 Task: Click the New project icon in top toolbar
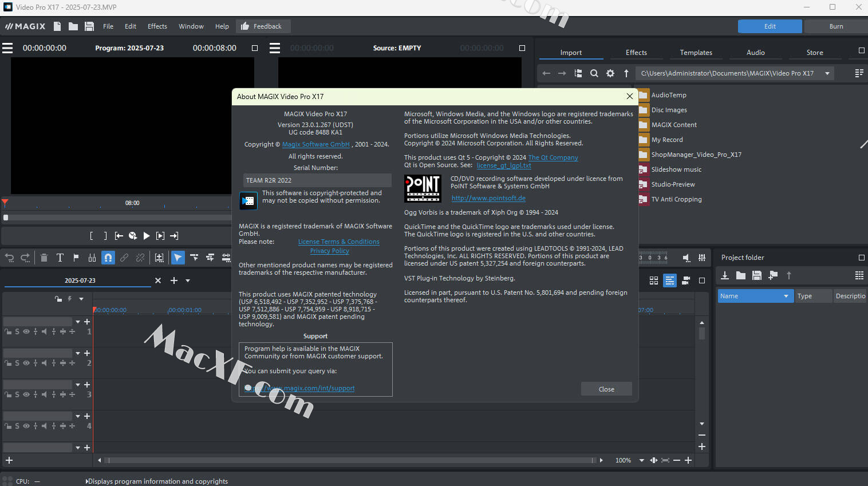tap(57, 26)
